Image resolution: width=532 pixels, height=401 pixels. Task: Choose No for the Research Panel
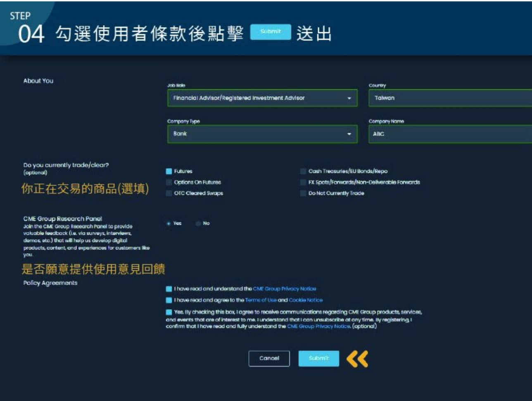pos(198,224)
